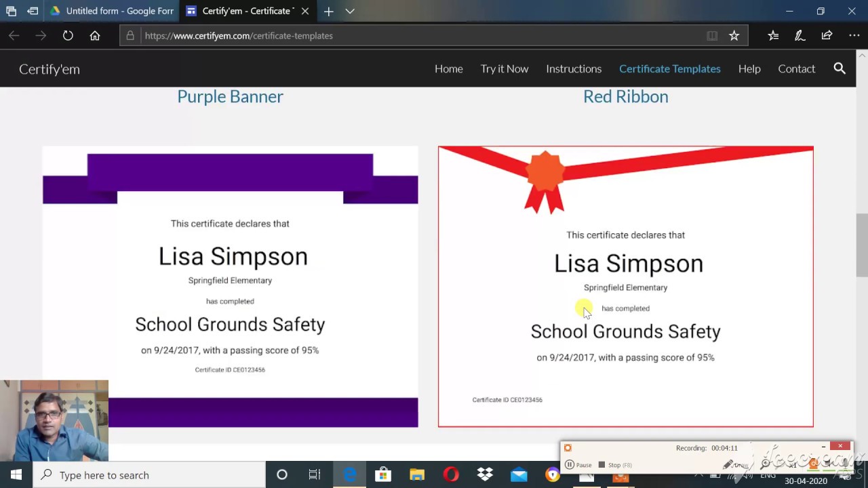Add page to favorites star icon

[x=734, y=36]
